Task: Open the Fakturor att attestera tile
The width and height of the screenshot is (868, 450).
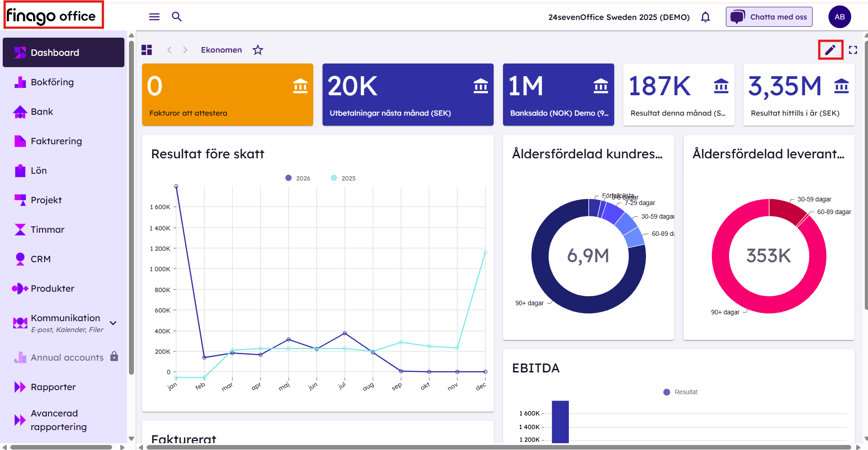Action: point(227,94)
